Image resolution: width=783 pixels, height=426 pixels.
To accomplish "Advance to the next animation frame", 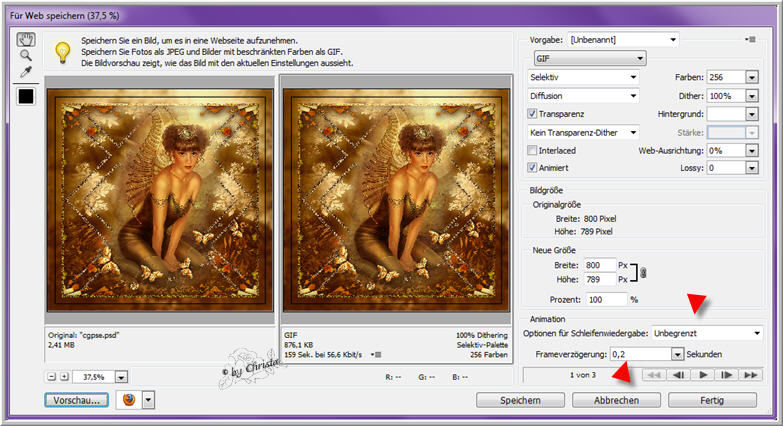I will (727, 375).
